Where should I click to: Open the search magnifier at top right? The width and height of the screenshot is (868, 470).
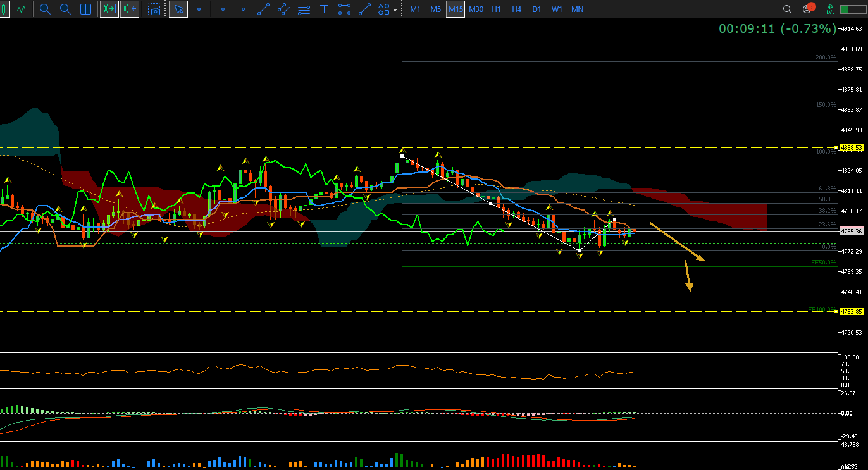[x=787, y=9]
